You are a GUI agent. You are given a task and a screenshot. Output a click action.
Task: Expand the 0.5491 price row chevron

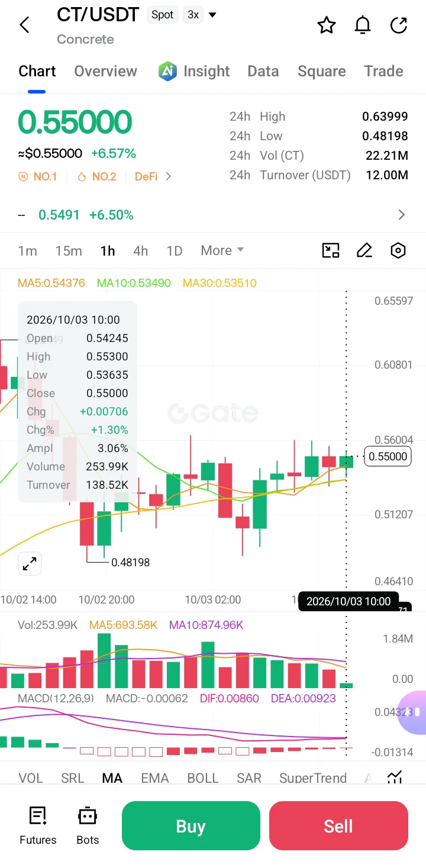(x=402, y=215)
